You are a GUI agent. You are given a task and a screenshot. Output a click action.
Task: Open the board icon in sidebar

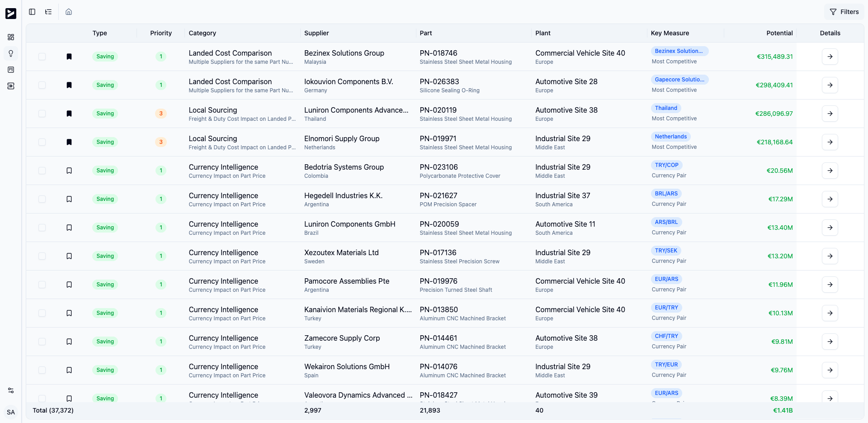point(11,70)
